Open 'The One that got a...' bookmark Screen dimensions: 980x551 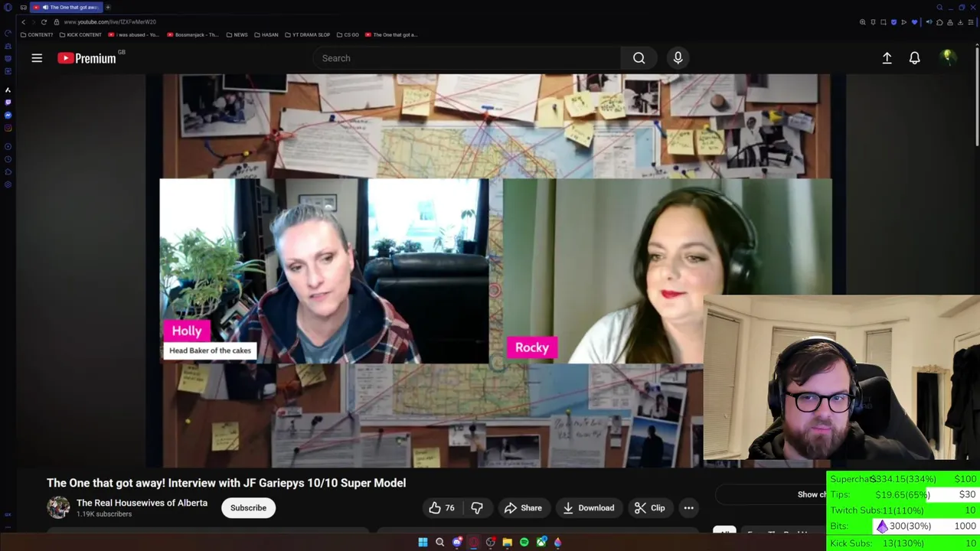point(391,34)
